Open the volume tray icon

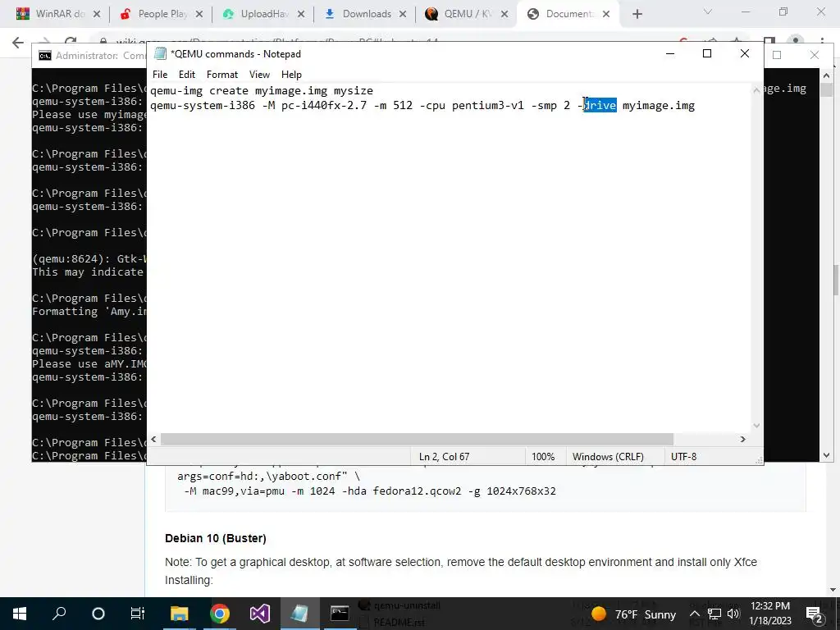tap(734, 614)
